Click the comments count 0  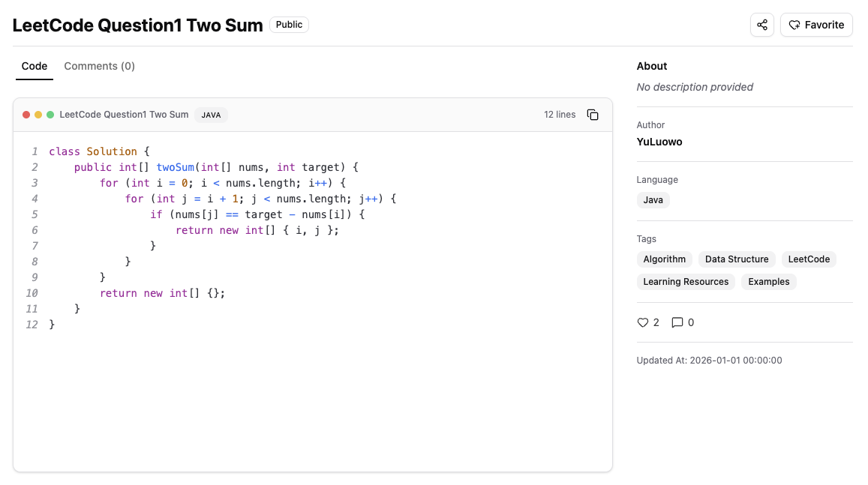tap(690, 322)
